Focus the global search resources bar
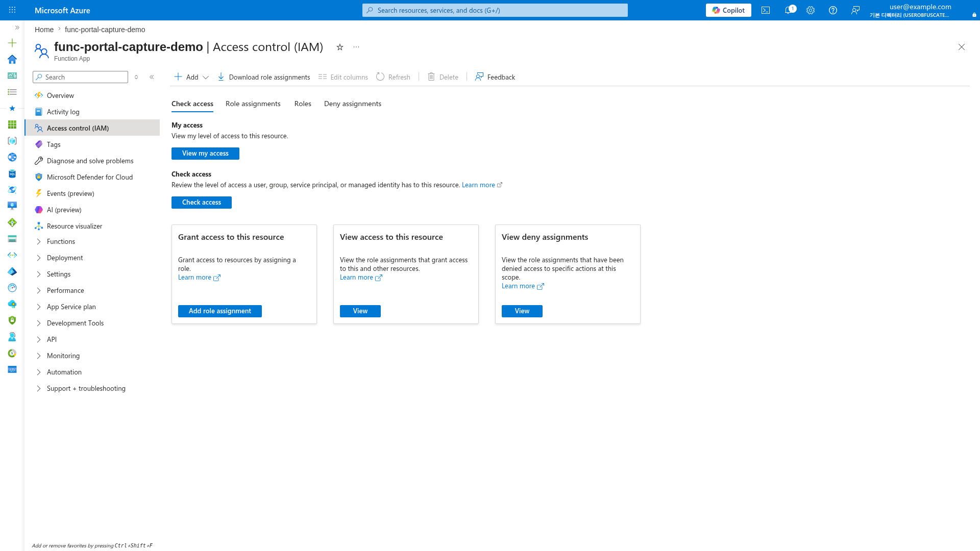The image size is (980, 551). [495, 10]
